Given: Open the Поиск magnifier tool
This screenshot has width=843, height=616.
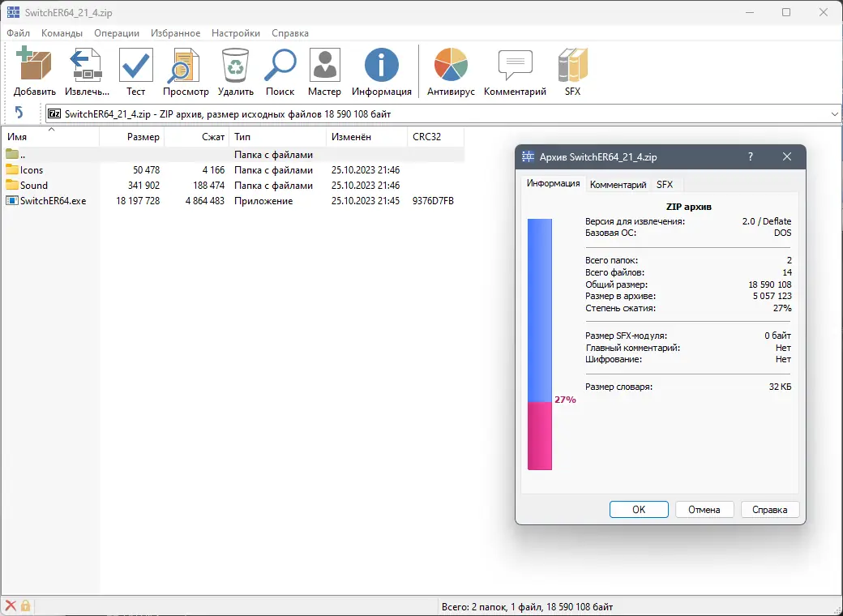Looking at the screenshot, I should 280,65.
